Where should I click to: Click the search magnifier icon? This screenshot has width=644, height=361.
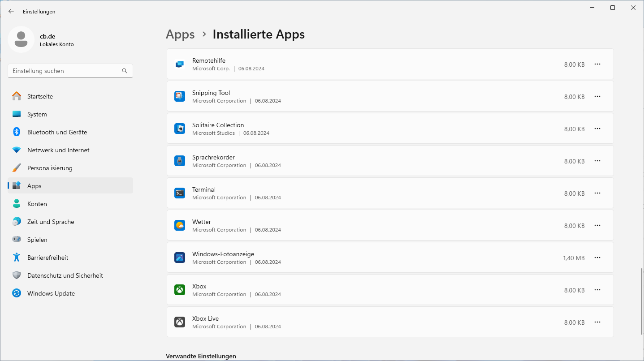coord(125,71)
